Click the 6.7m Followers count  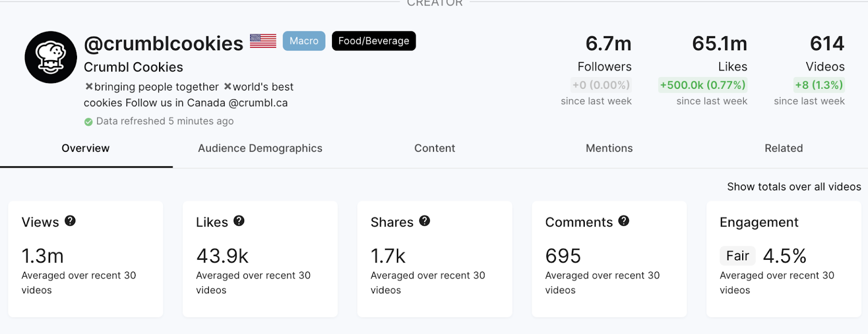pyautogui.click(x=608, y=43)
